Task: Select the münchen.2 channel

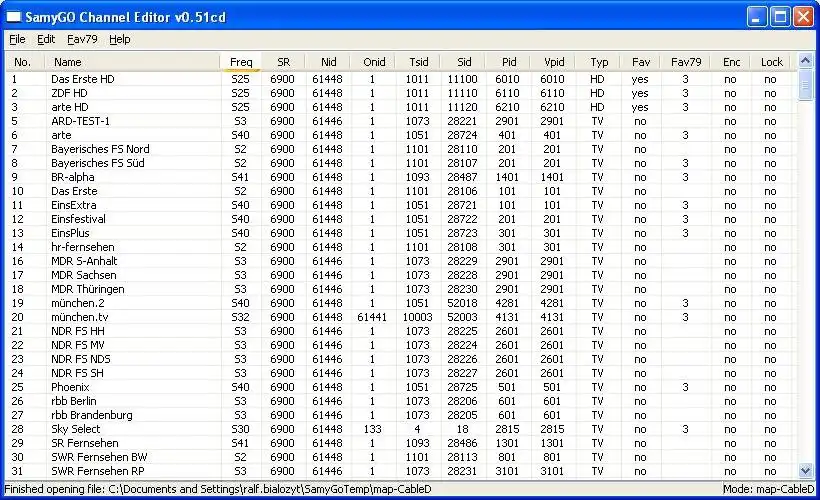Action: (x=77, y=303)
